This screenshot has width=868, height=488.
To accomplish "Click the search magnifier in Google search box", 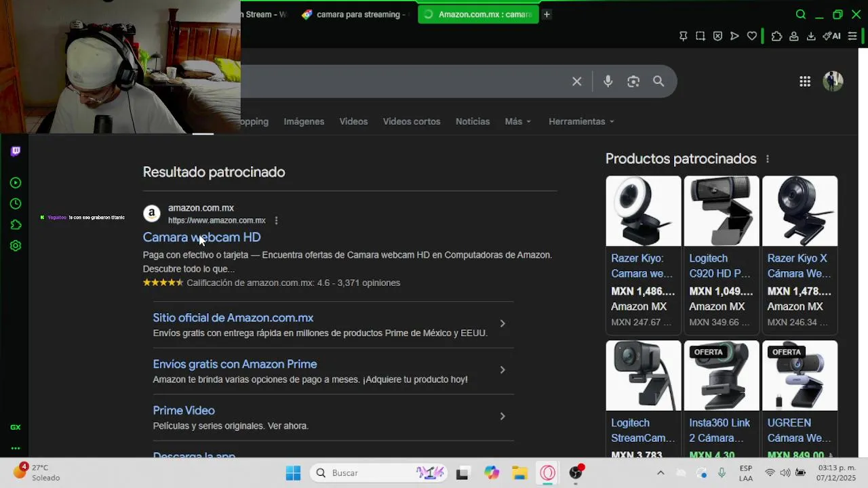I will [658, 81].
